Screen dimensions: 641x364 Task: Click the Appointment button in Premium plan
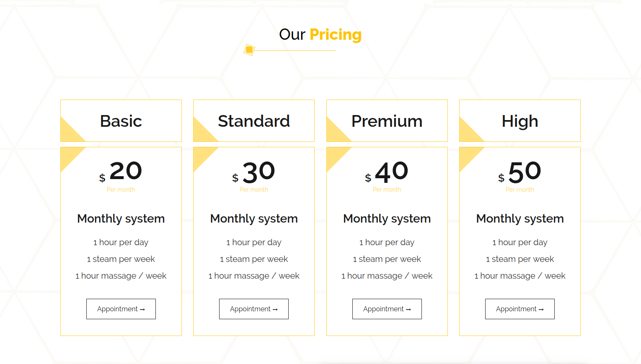[x=387, y=309]
